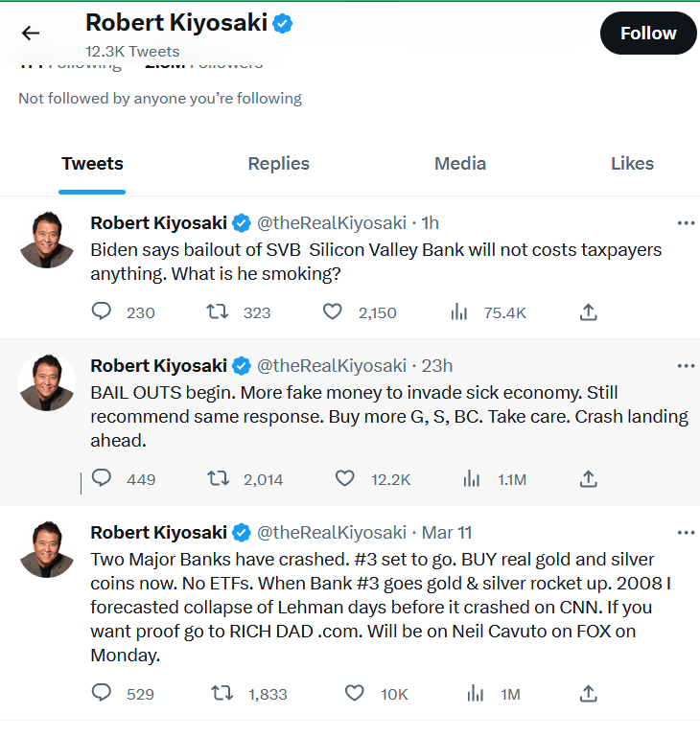This screenshot has width=700, height=737.
Task: Reply to the Biden SVB bailout tweet
Action: click(101, 311)
